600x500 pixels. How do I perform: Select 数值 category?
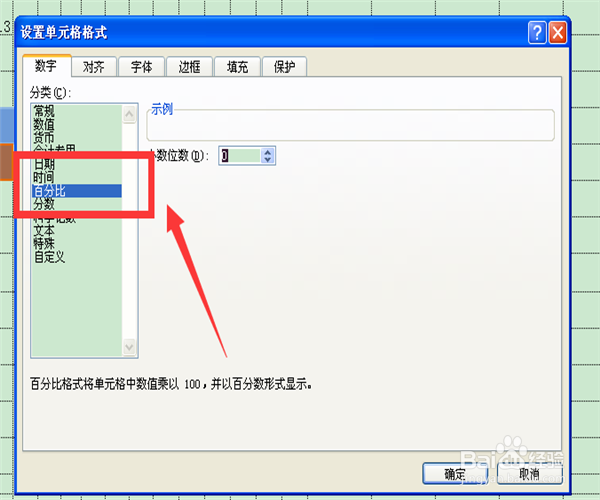(x=44, y=124)
